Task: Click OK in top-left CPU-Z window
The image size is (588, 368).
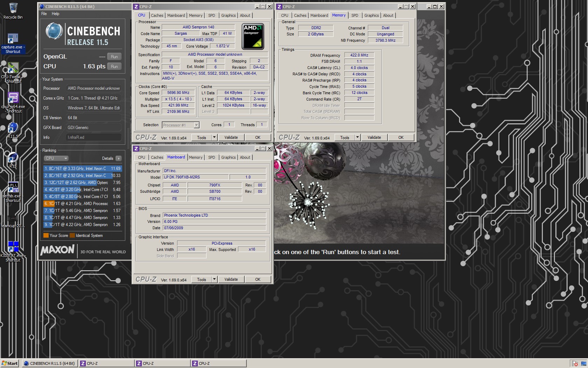Action: (x=258, y=138)
